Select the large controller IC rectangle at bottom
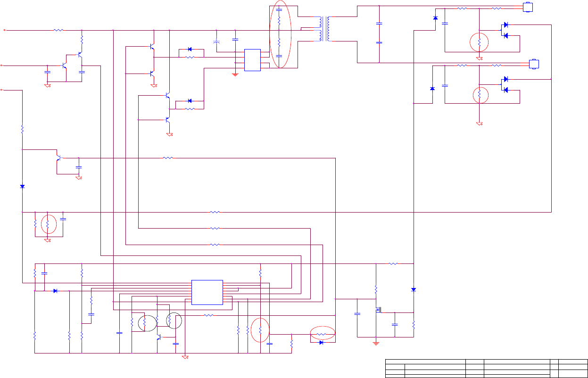The image size is (588, 378). [x=207, y=292]
